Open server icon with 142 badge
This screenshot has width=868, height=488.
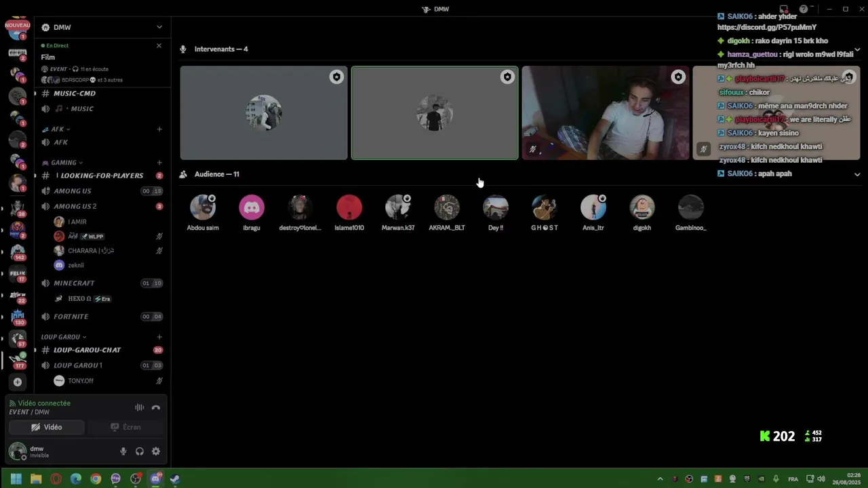tap(18, 251)
